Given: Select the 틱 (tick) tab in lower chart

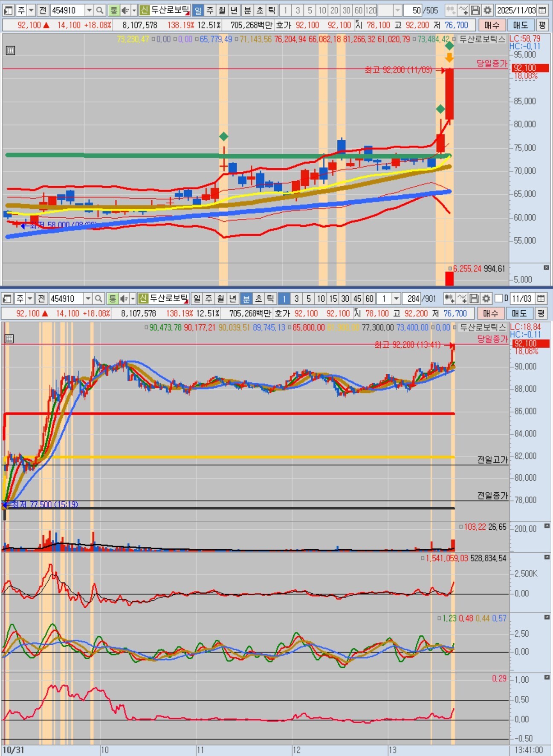Looking at the screenshot, I should [270, 298].
